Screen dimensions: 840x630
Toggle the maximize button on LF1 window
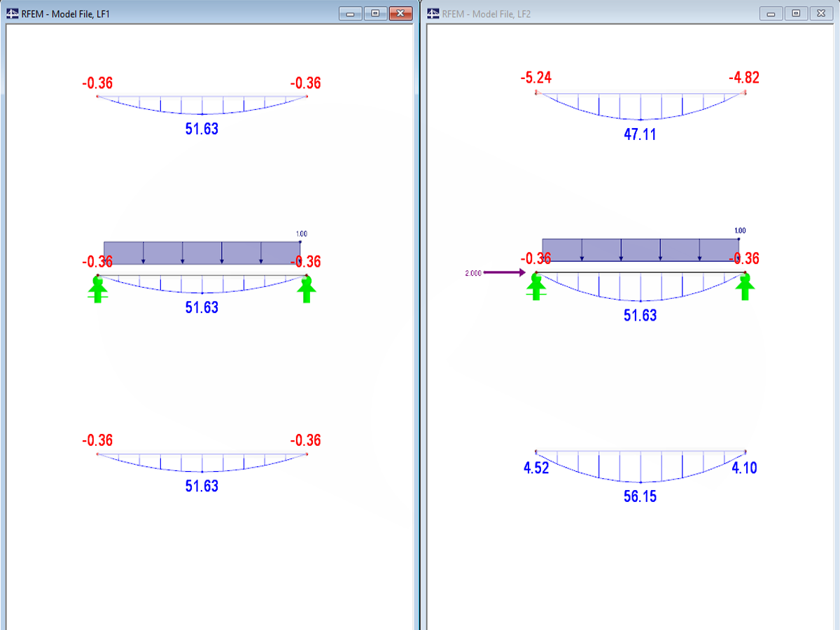click(x=375, y=13)
